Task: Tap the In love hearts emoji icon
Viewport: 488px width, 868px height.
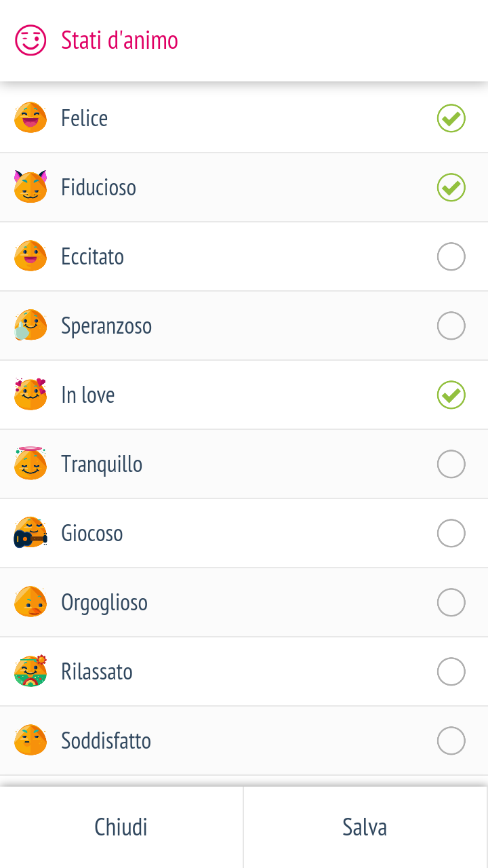Action: tap(30, 394)
